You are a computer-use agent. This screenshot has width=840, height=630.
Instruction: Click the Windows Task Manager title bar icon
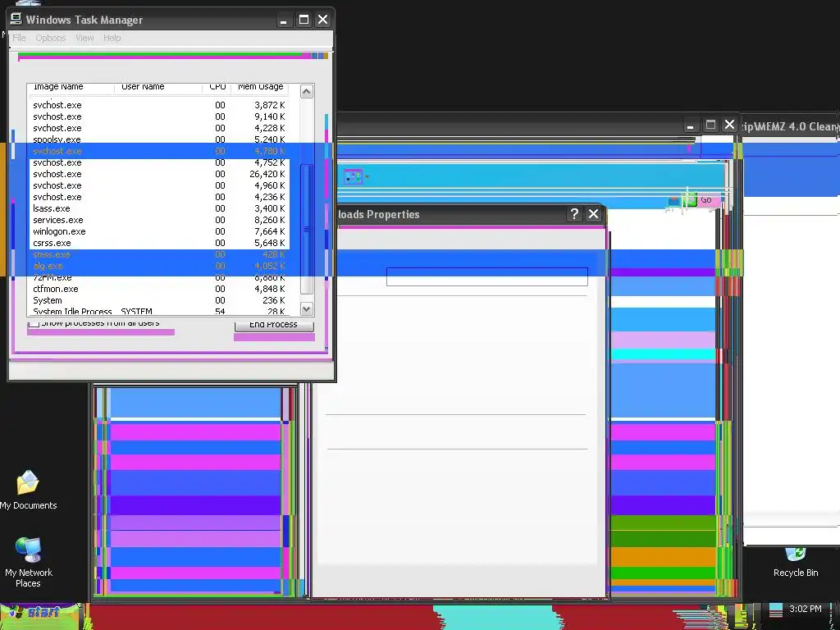[16, 20]
